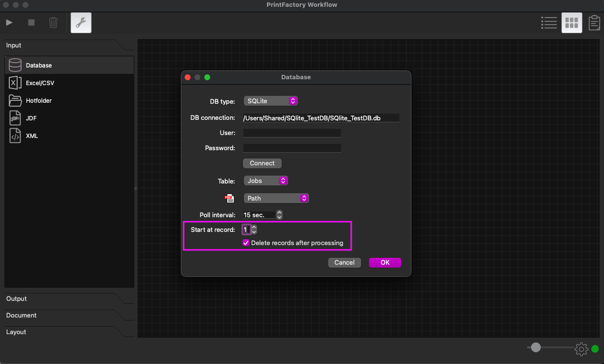Click the Database dialog title text
This screenshot has width=604, height=364.
(296, 77)
